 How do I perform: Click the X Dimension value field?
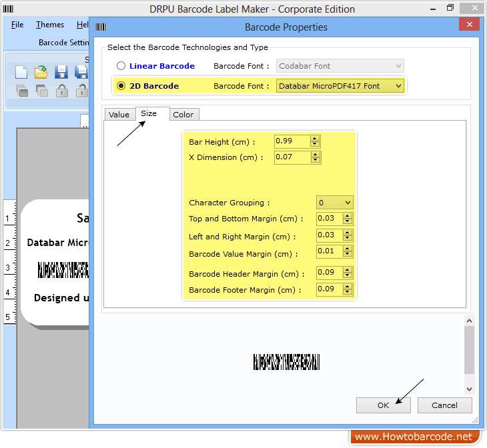(292, 157)
